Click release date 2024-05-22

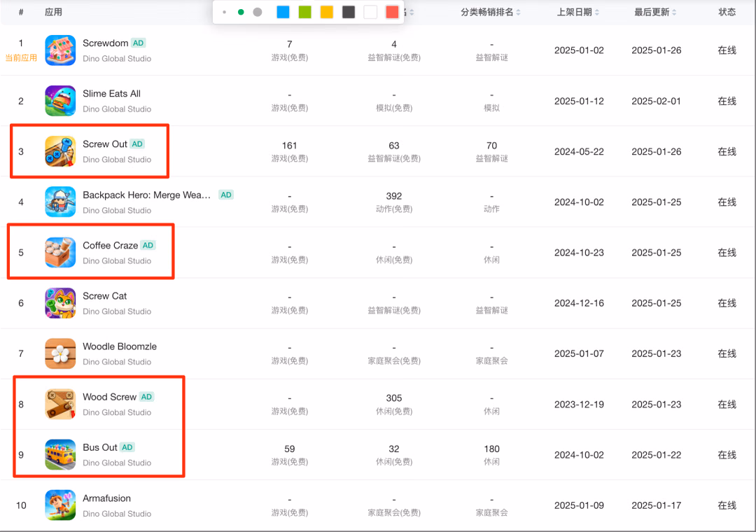click(x=579, y=151)
